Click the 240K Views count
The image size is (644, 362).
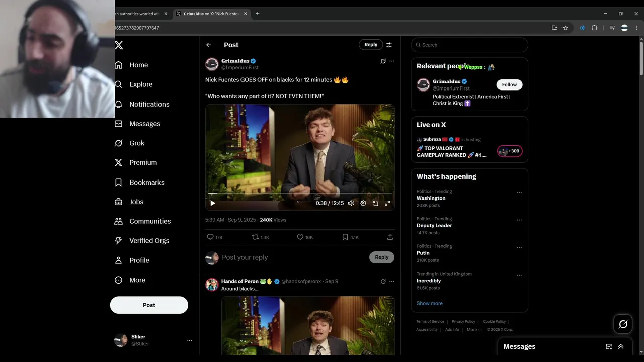click(x=273, y=220)
